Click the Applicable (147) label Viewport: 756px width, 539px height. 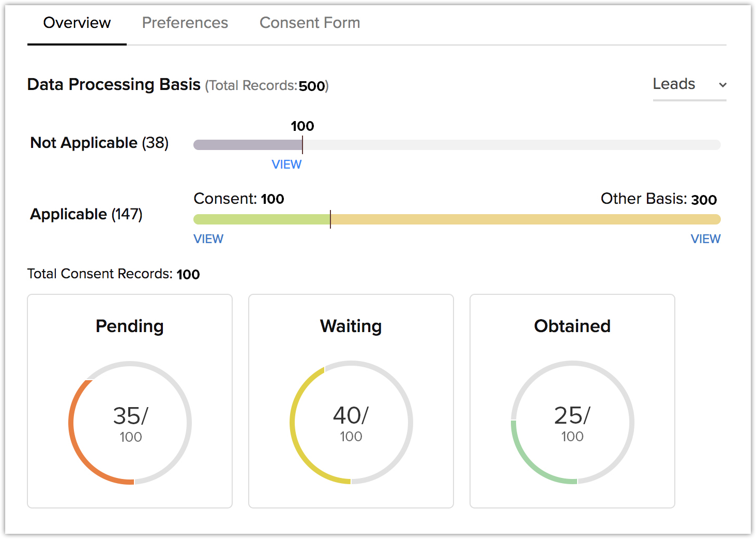click(86, 214)
